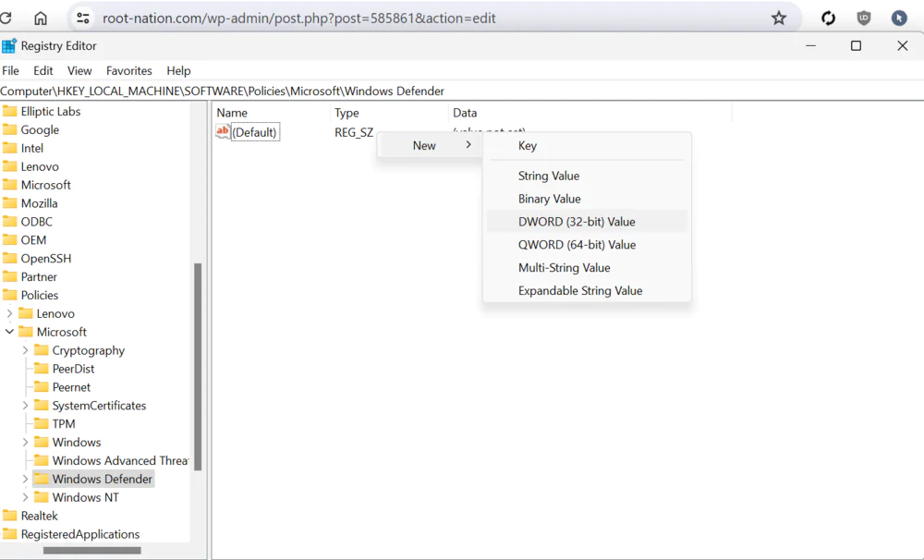Click the browser reload icon
924x560 pixels.
click(x=6, y=18)
